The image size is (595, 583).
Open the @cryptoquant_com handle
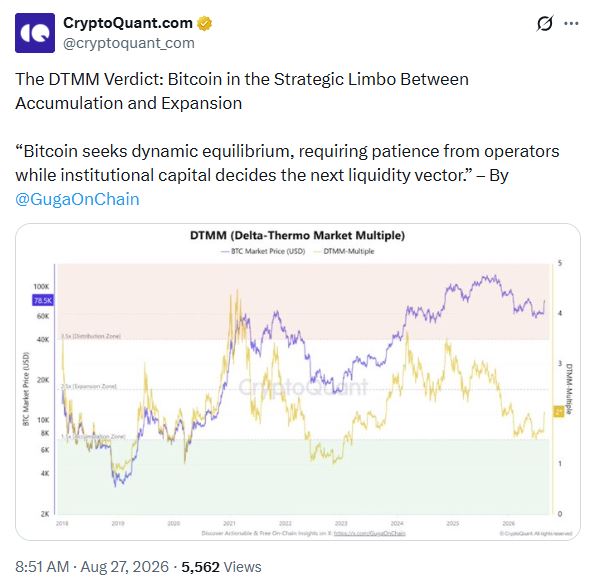tap(129, 43)
